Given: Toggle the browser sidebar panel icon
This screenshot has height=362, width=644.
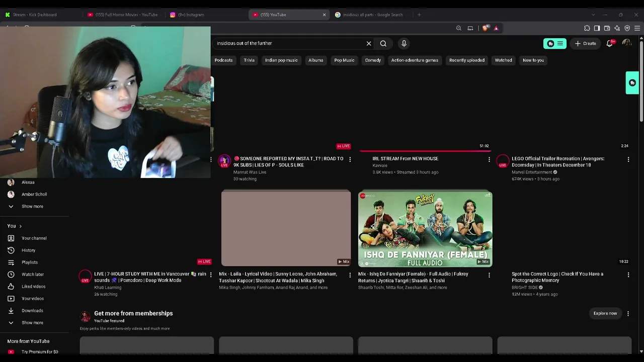Looking at the screenshot, I should [x=597, y=28].
